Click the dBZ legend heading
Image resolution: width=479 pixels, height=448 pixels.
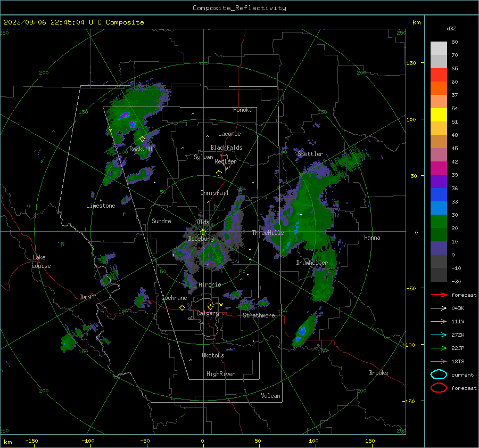coord(451,28)
